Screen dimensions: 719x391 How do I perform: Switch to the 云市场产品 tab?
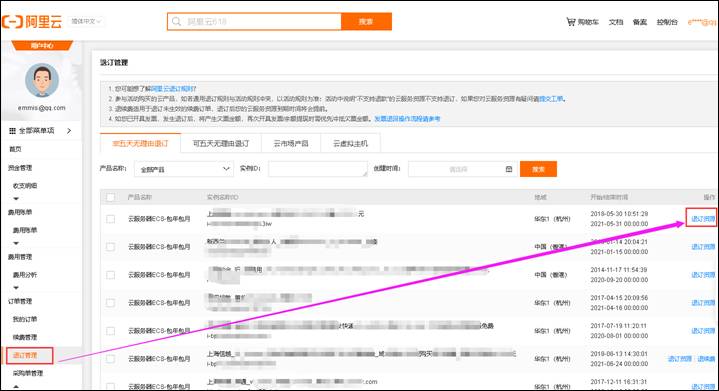(291, 143)
